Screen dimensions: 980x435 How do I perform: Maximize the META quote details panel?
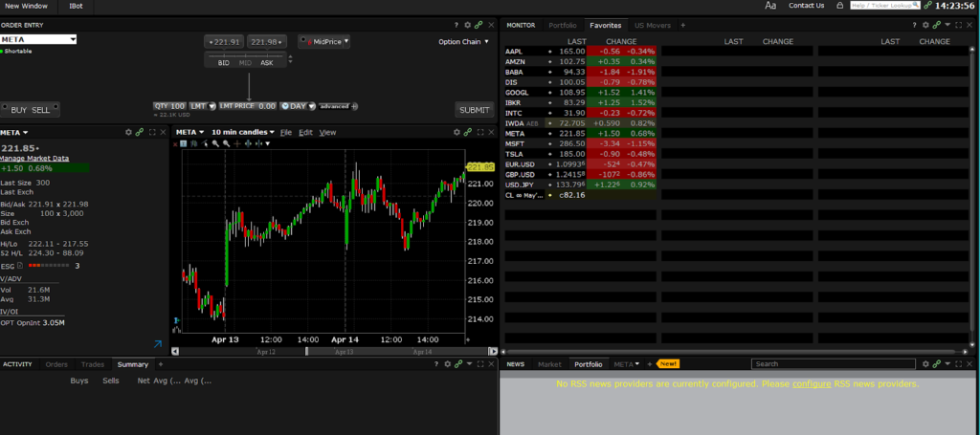click(x=152, y=132)
